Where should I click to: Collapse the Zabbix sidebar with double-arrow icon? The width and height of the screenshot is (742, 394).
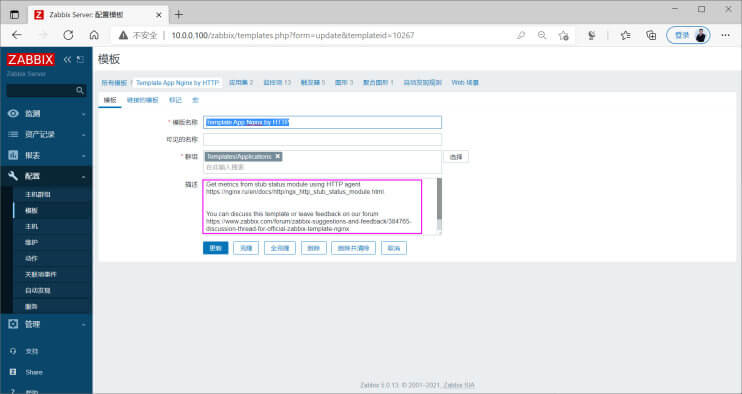(67, 60)
